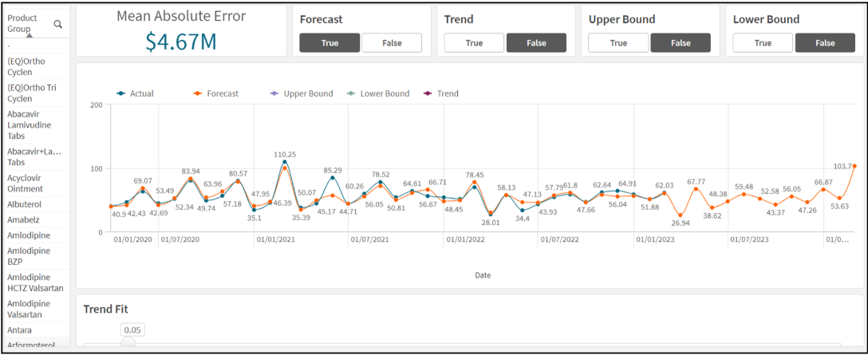This screenshot has height=355, width=868.
Task: Toggle Trend series in chart legend
Action: (440, 93)
